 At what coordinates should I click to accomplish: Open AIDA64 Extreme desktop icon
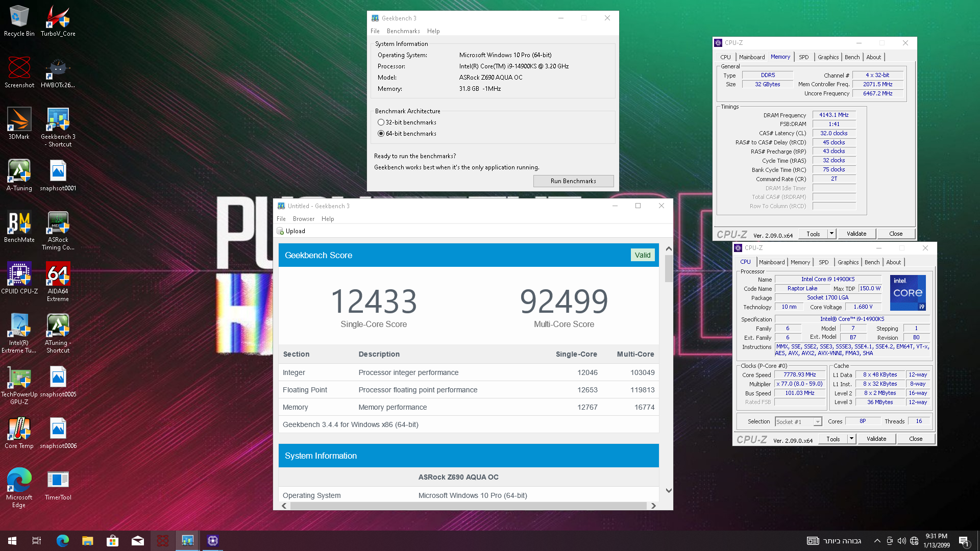click(x=58, y=282)
